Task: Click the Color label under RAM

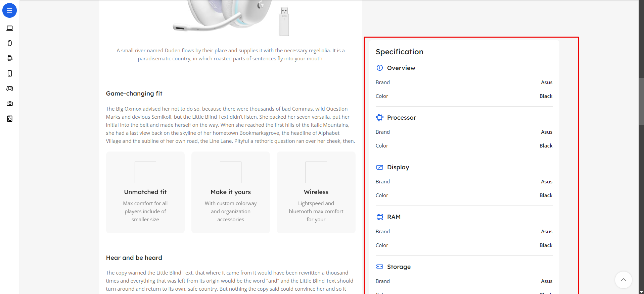Action: 382,245
